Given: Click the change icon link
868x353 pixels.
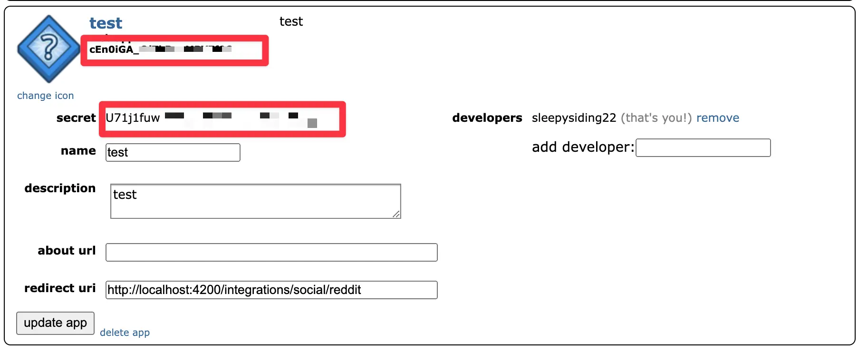Looking at the screenshot, I should (46, 96).
